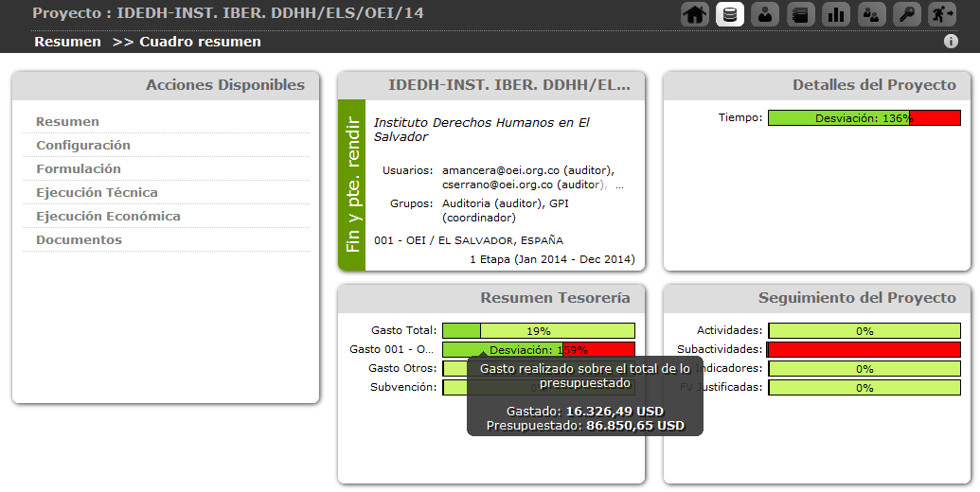Image resolution: width=980 pixels, height=492 pixels.
Task: Click the 'Gasto Total:' label
Action: pos(403,330)
